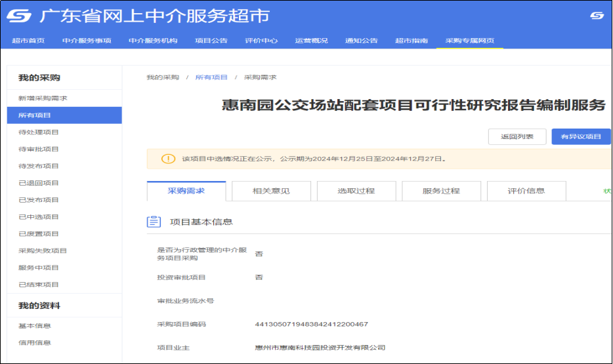Click the 有异议项目 button
Image resolution: width=613 pixels, height=364 pixels.
[x=581, y=136]
